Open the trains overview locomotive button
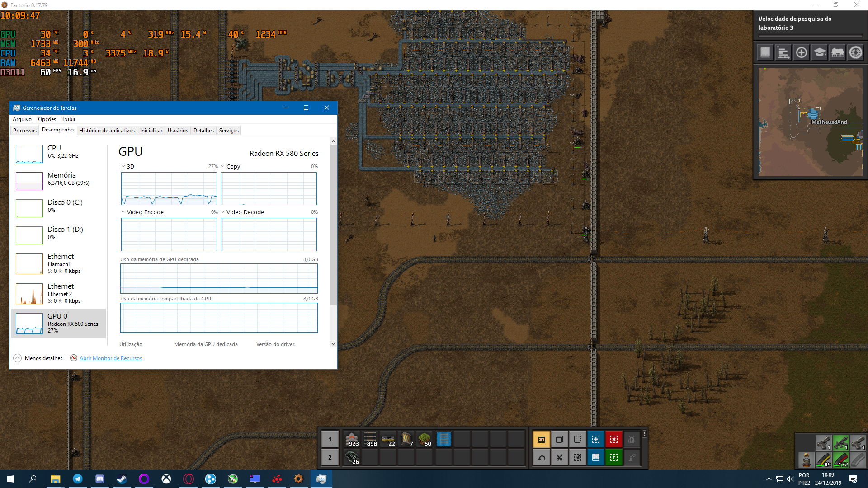The height and width of the screenshot is (488, 868). [x=837, y=52]
